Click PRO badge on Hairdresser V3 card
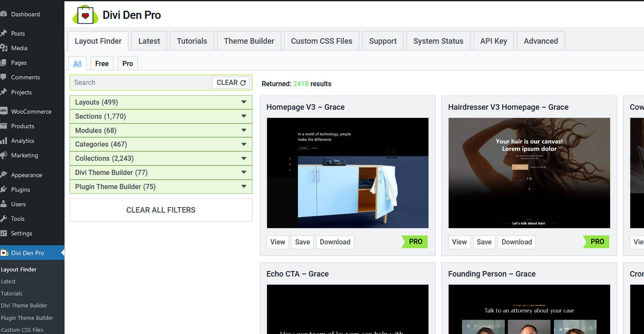 [597, 242]
